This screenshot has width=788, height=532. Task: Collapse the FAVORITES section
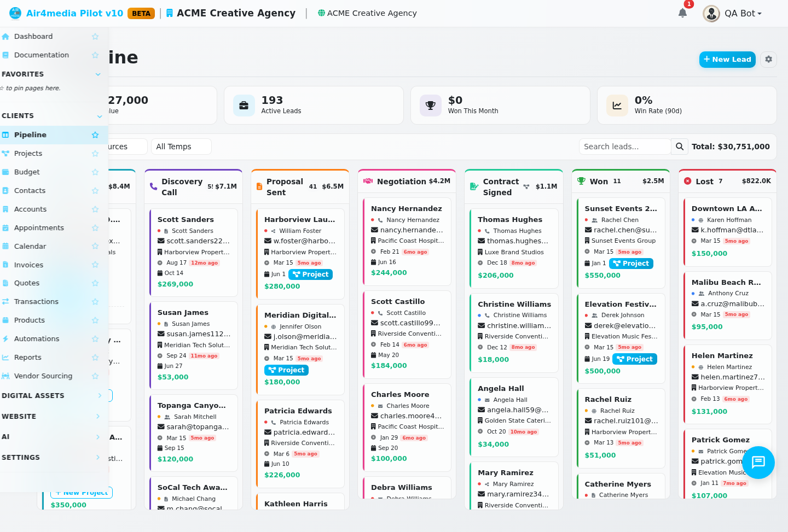[98, 74]
